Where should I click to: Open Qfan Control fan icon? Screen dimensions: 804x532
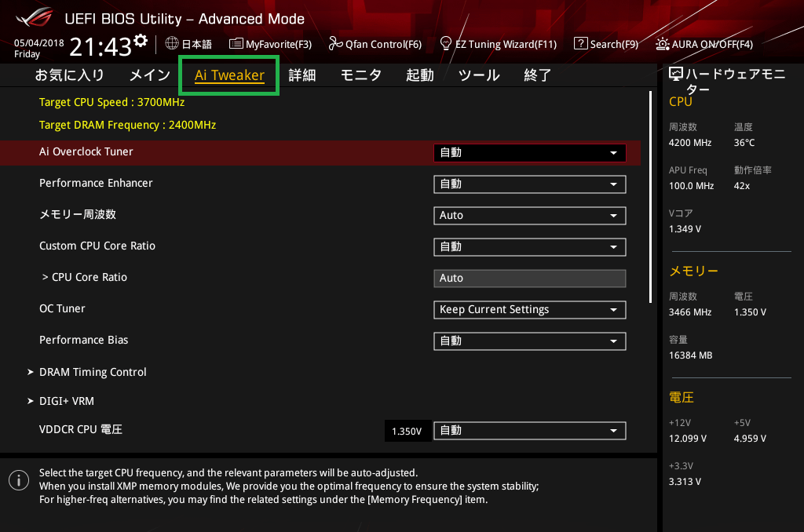335,44
